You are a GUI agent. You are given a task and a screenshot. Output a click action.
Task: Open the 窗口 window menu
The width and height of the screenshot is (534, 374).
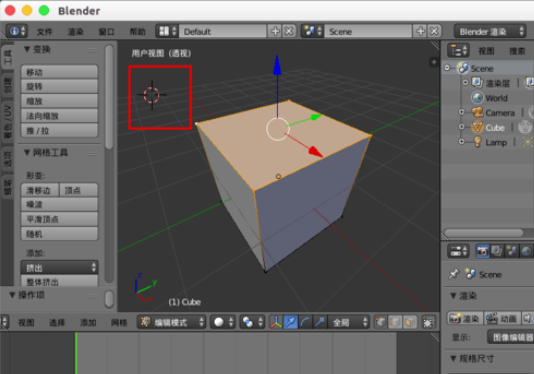[106, 32]
